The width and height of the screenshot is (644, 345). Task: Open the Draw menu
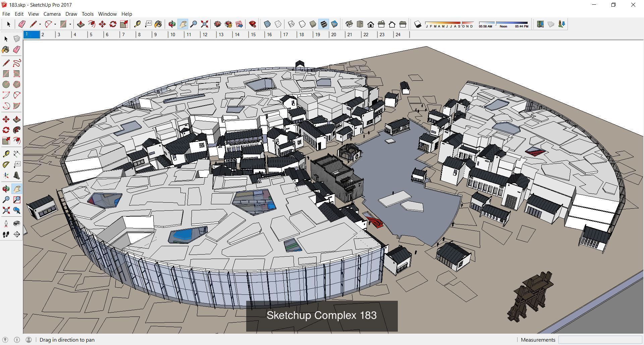point(71,14)
